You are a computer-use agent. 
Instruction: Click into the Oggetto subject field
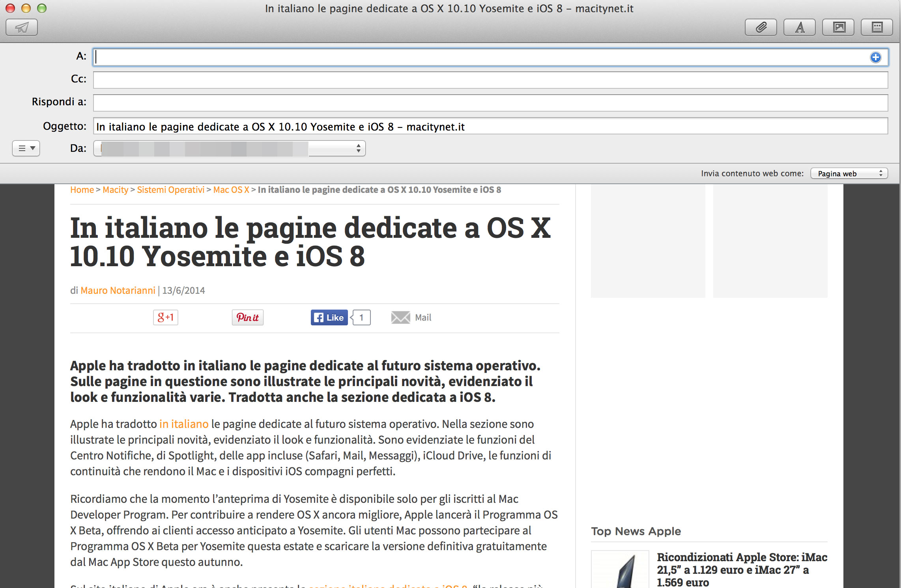[x=490, y=127]
